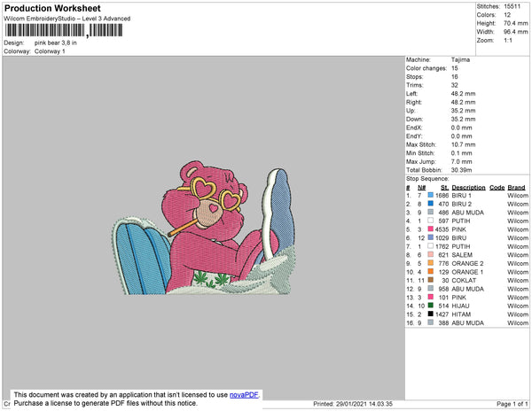532x411 pixels.
Task: Click the Color changes value 15
Action: point(455,68)
